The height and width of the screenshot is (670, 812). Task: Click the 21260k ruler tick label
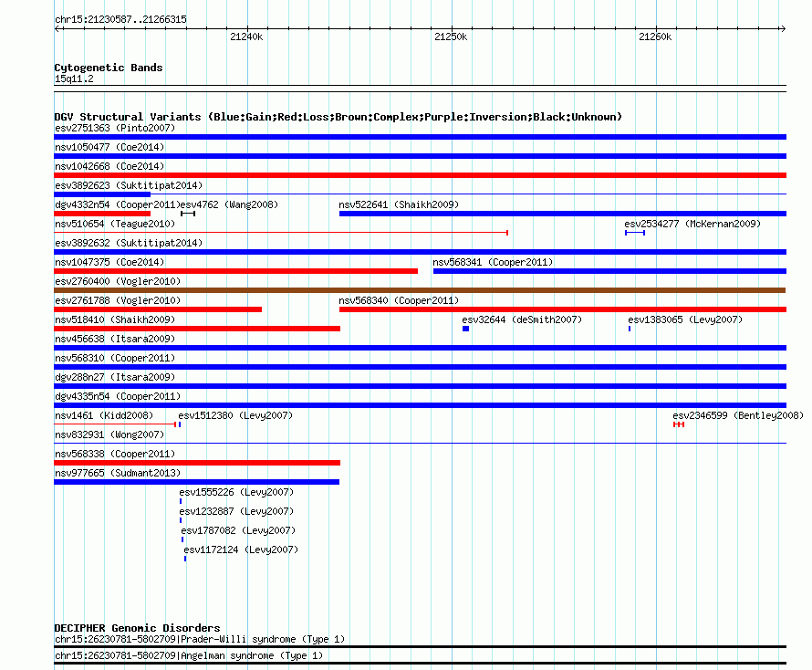coord(655,37)
